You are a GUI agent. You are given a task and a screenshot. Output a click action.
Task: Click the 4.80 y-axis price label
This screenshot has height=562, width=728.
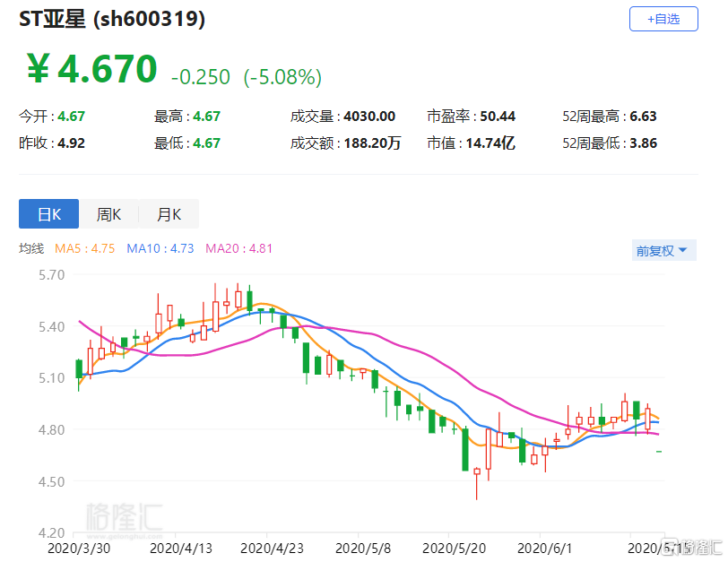pos(51,429)
